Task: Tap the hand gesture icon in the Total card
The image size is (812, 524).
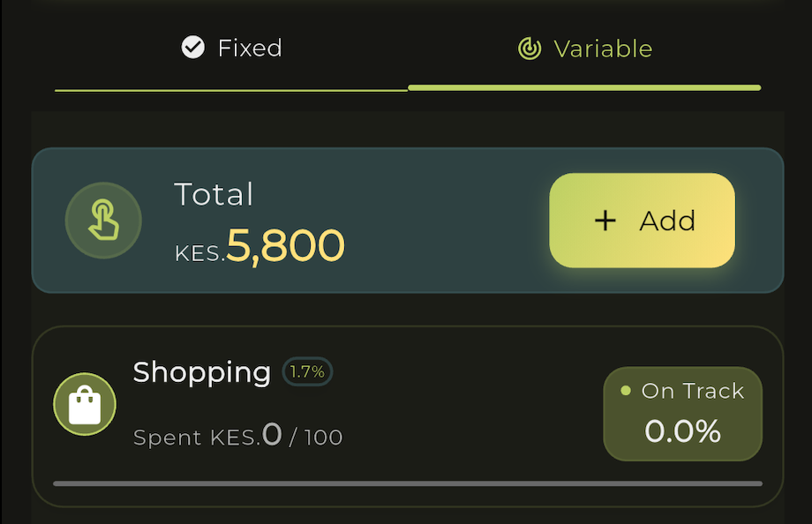Action: (x=103, y=221)
